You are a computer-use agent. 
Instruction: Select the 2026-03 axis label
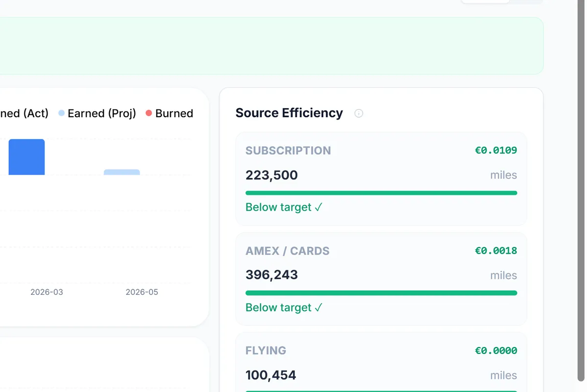(x=46, y=292)
